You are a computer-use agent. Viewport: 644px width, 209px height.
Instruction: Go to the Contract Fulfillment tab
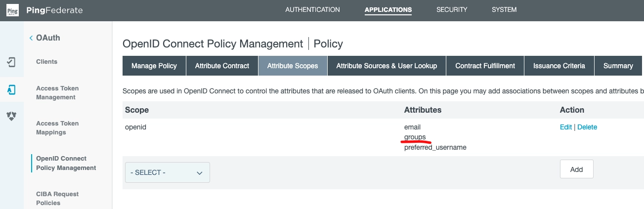(485, 66)
